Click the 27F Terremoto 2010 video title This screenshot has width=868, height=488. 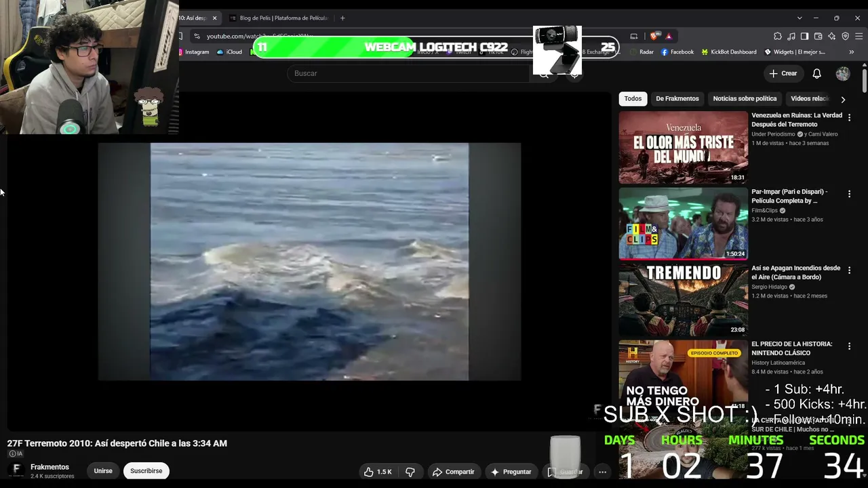(x=117, y=443)
